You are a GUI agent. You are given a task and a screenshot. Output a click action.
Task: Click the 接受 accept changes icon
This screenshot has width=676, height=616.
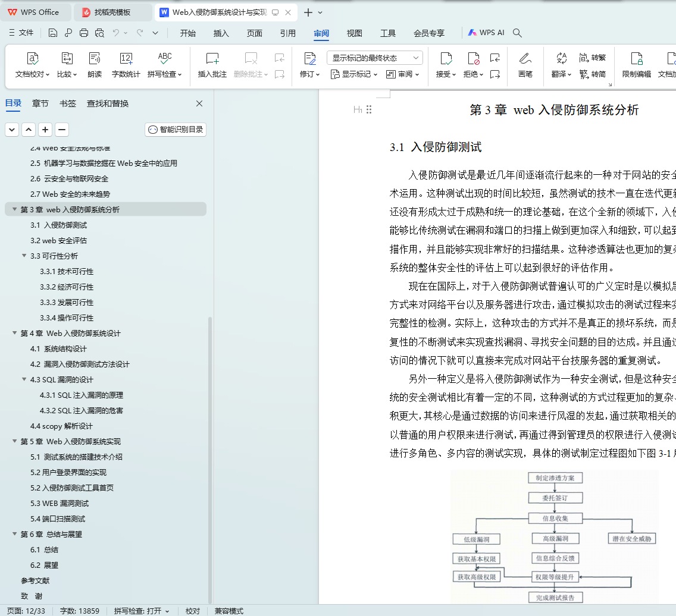446,59
